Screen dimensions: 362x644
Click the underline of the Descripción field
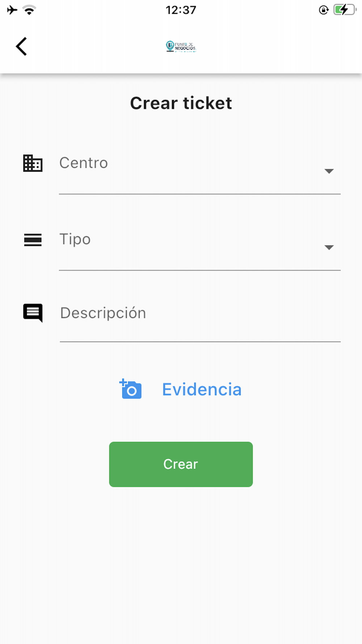[x=200, y=342]
